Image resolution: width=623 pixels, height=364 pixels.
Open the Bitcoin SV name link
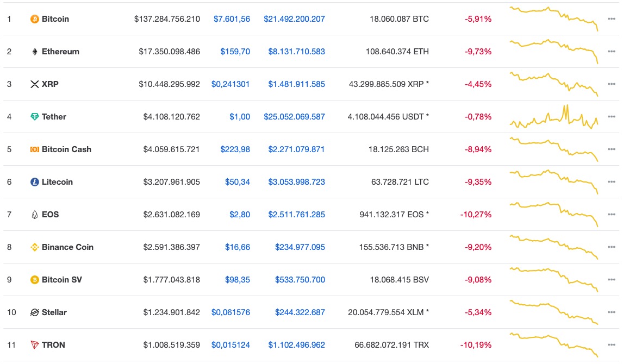click(x=62, y=280)
